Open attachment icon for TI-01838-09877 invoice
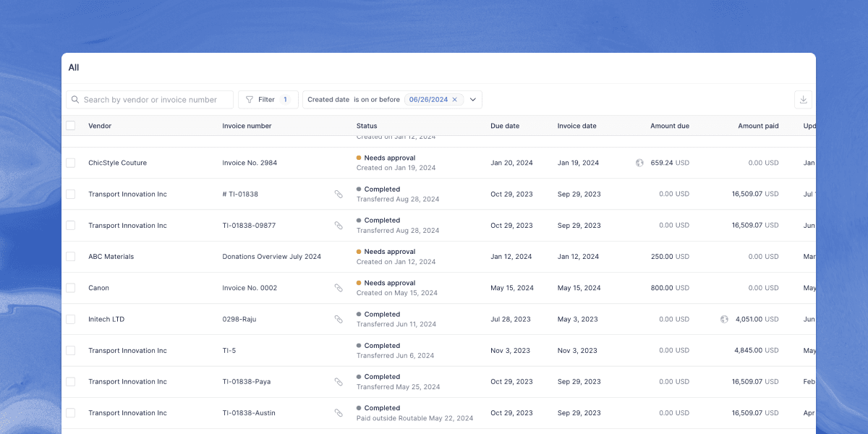This screenshot has width=868, height=434. pos(338,226)
